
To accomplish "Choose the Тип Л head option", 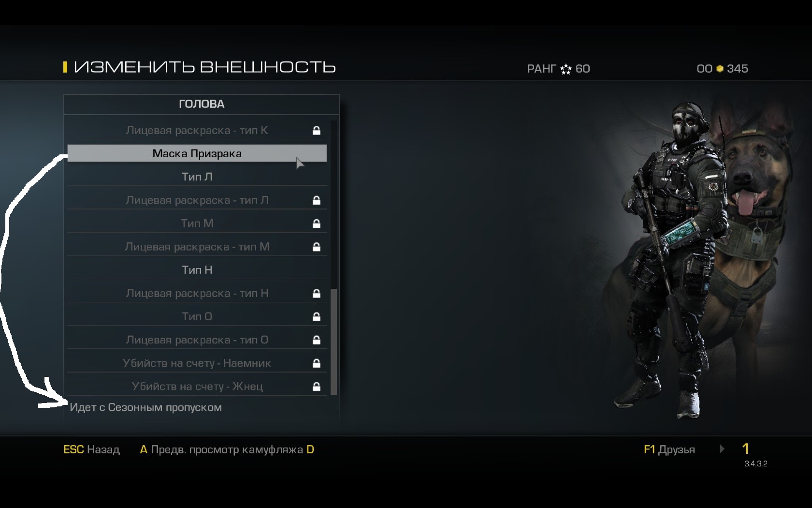I will click(197, 177).
